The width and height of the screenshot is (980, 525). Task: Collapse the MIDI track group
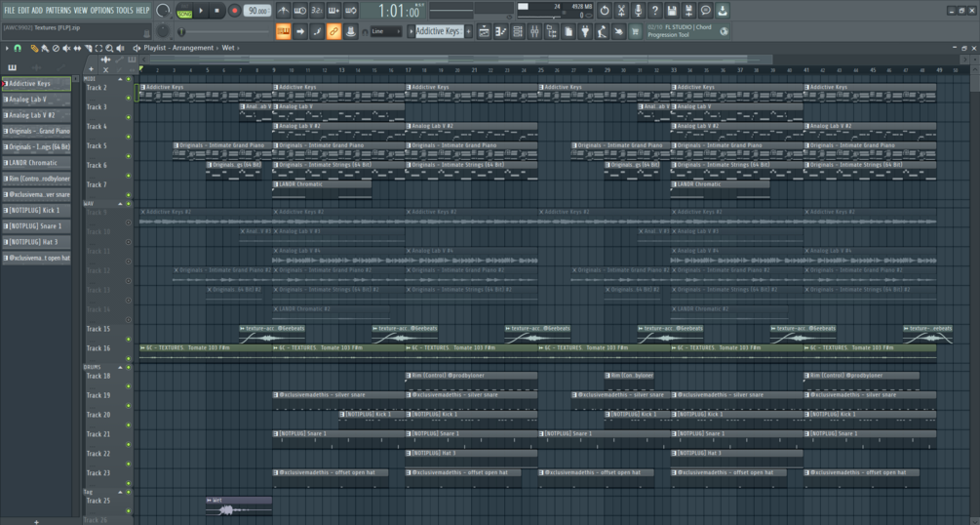[x=121, y=79]
